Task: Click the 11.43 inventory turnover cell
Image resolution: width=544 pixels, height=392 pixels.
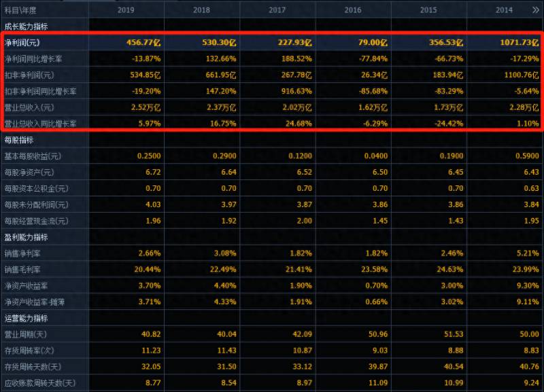Action: pyautogui.click(x=226, y=351)
